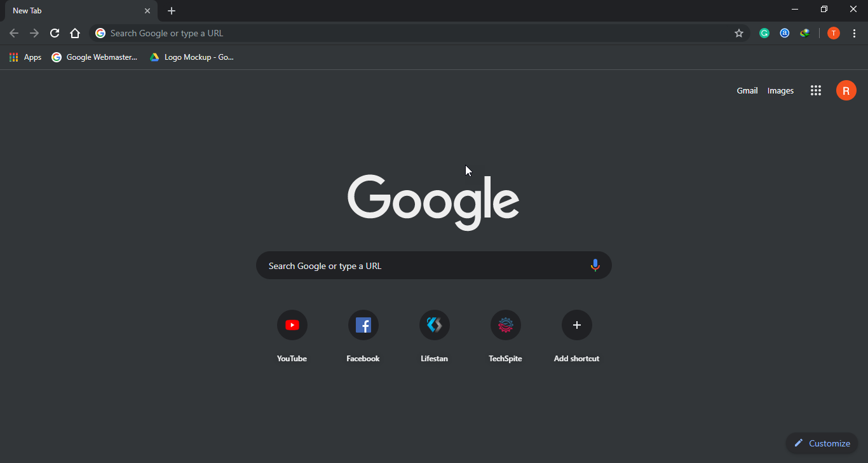Open the Apps bookmark item
The width and height of the screenshot is (868, 463).
[25, 57]
